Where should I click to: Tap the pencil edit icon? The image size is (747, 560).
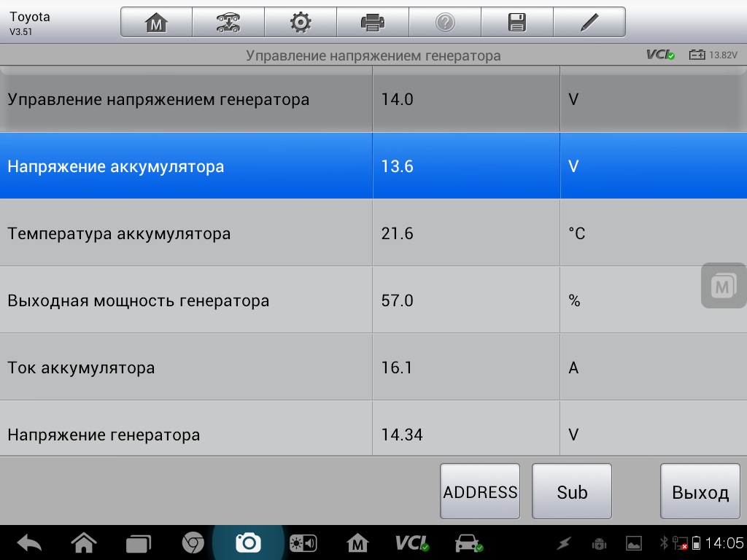point(589,23)
